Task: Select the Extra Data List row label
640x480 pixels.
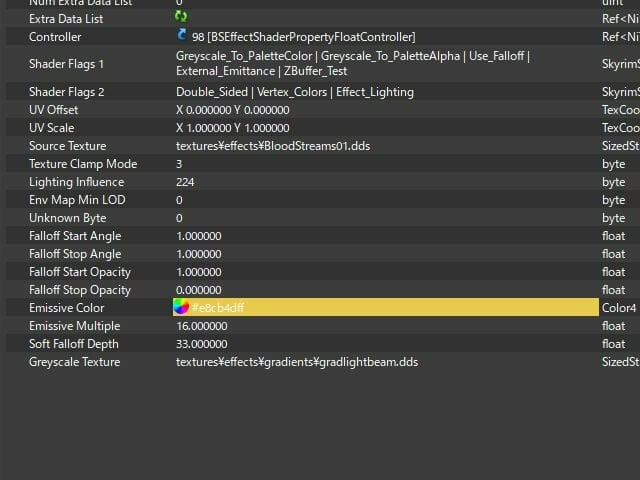Action: (66, 19)
